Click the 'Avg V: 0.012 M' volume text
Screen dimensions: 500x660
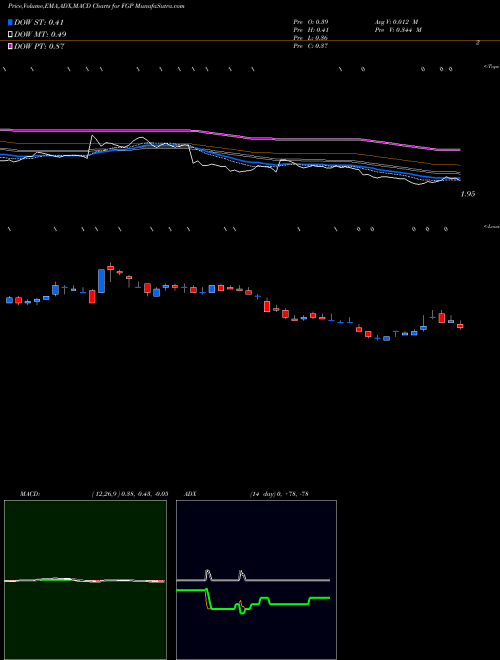396,21
